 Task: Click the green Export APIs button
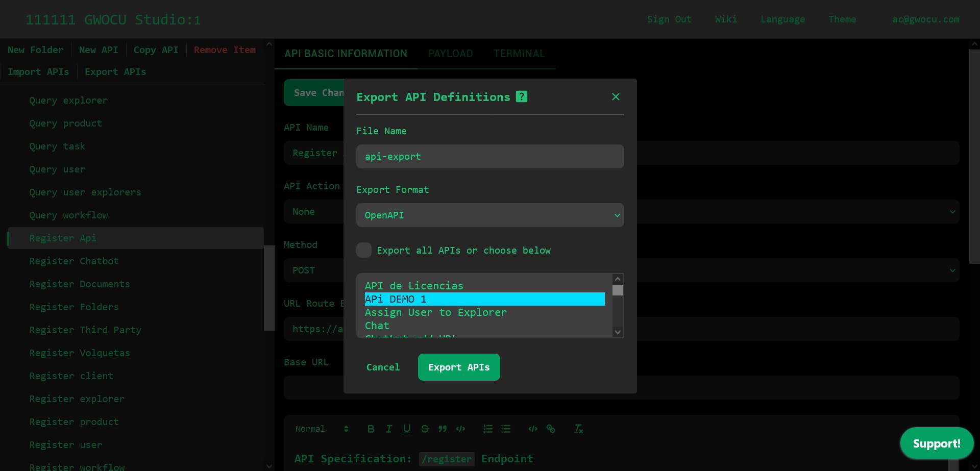[x=459, y=367]
